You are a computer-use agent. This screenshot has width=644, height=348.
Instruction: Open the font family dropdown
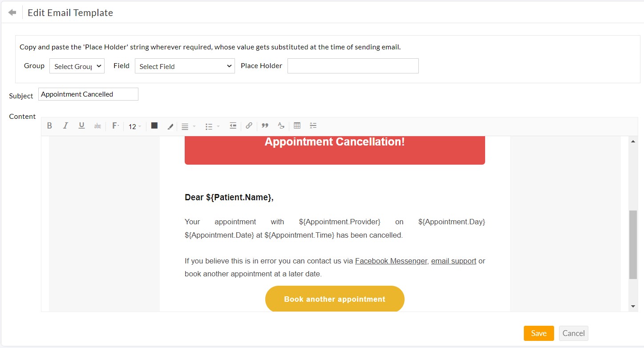(x=115, y=125)
